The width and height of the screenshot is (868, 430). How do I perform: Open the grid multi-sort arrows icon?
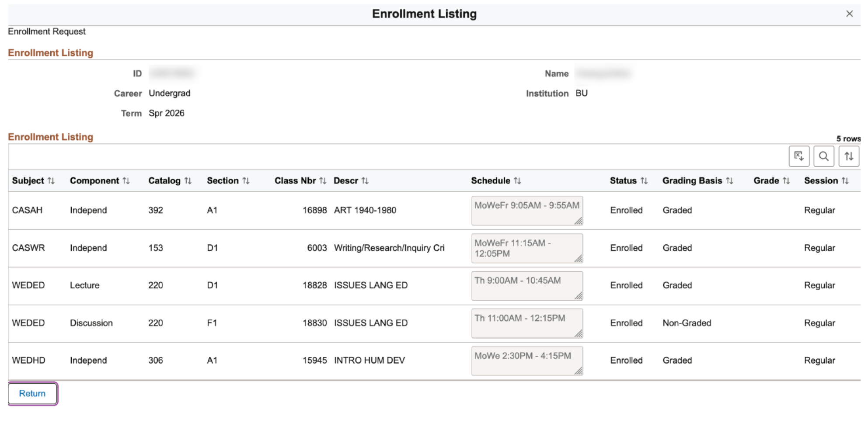point(849,156)
